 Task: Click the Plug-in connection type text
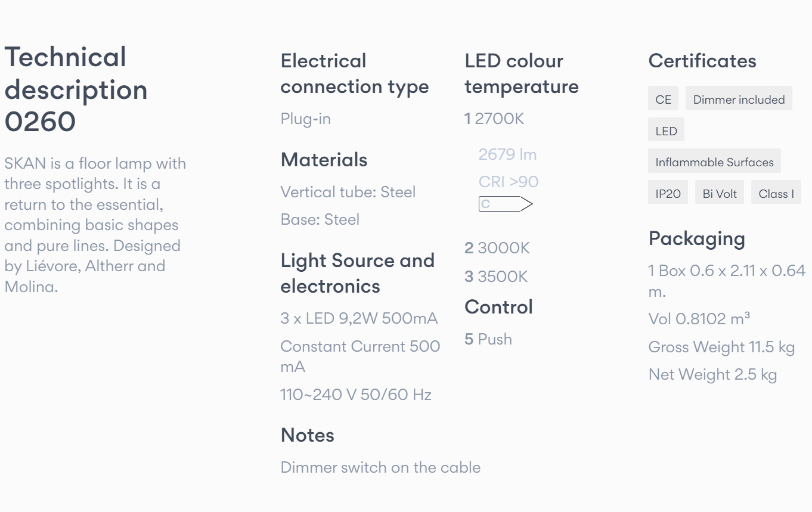pyautogui.click(x=305, y=119)
